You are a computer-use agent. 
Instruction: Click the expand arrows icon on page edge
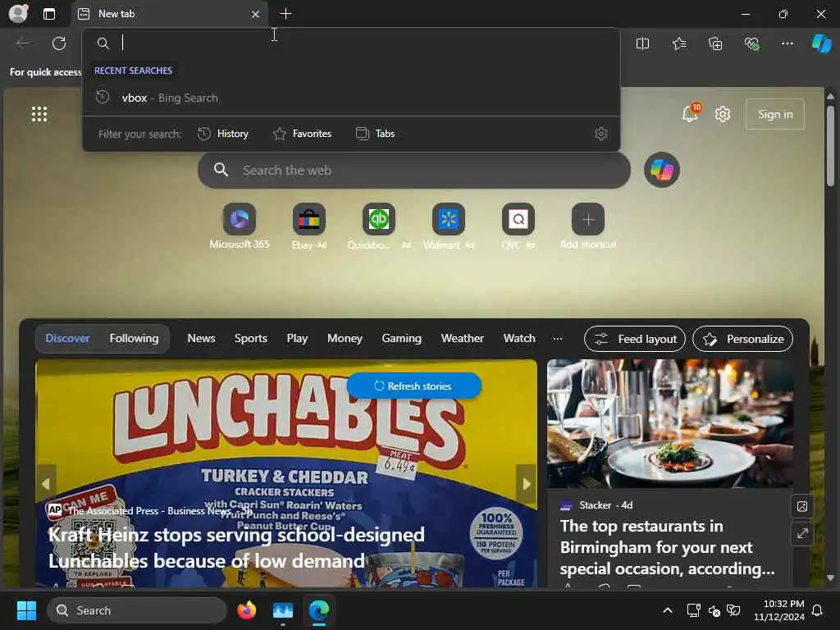(x=802, y=534)
